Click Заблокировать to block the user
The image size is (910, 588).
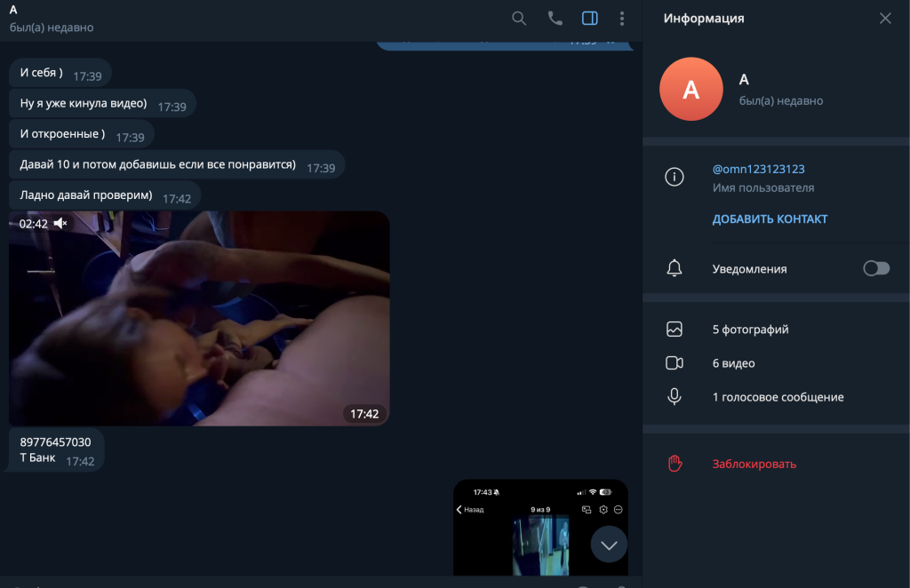click(x=754, y=464)
